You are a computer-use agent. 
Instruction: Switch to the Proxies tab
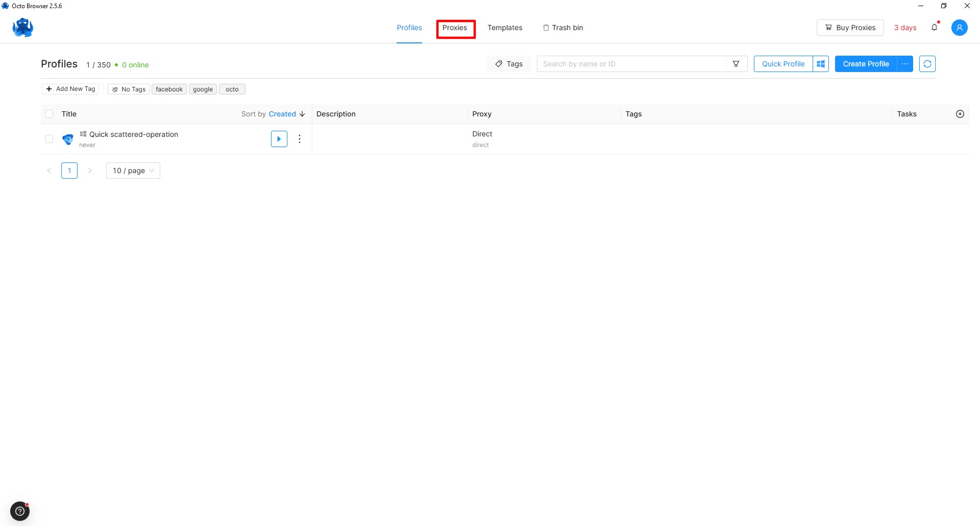pyautogui.click(x=455, y=28)
